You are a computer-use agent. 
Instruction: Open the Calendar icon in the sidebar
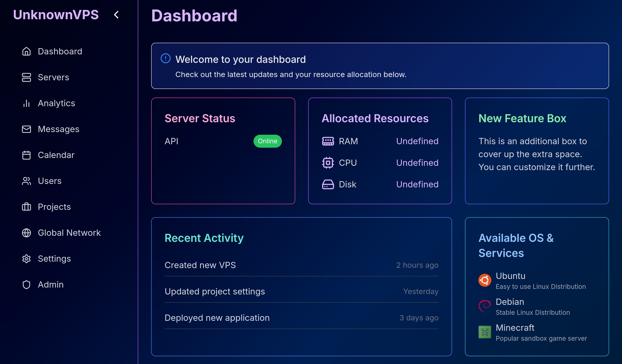click(26, 155)
